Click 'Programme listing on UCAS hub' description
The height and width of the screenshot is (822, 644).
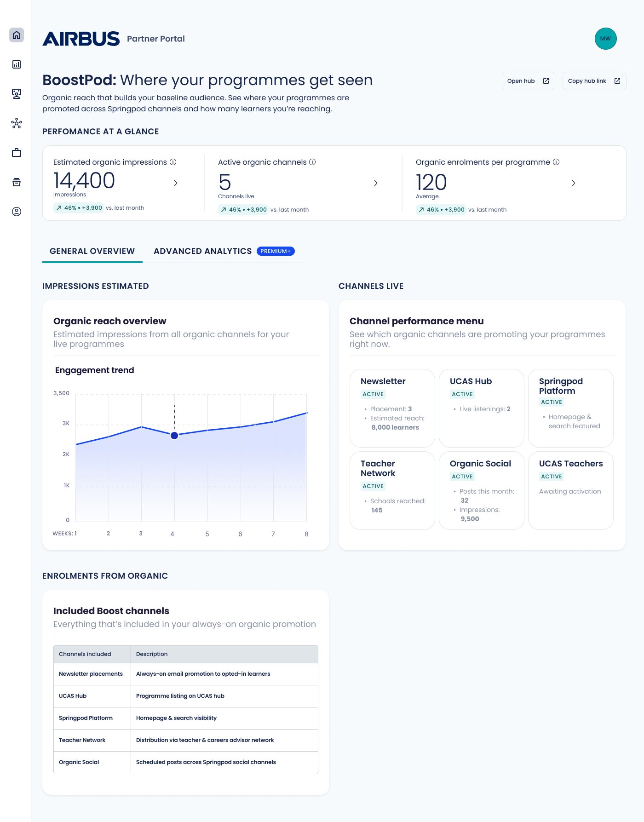pos(180,696)
